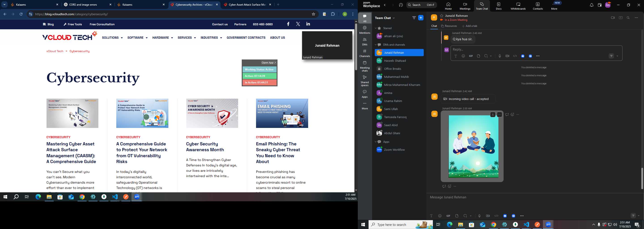Click the share screen icon in chat header
Screen dimensions: 644x229
(x=621, y=18)
